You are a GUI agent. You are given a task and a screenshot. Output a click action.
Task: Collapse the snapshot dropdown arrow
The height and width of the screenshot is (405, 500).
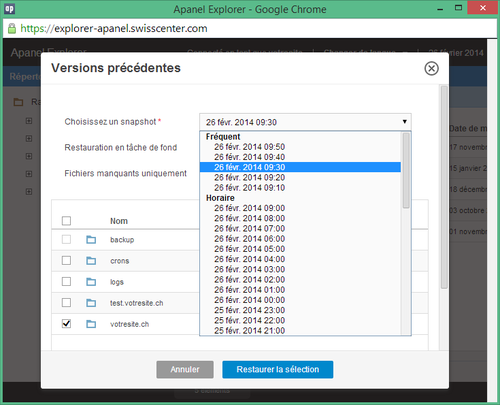point(404,122)
